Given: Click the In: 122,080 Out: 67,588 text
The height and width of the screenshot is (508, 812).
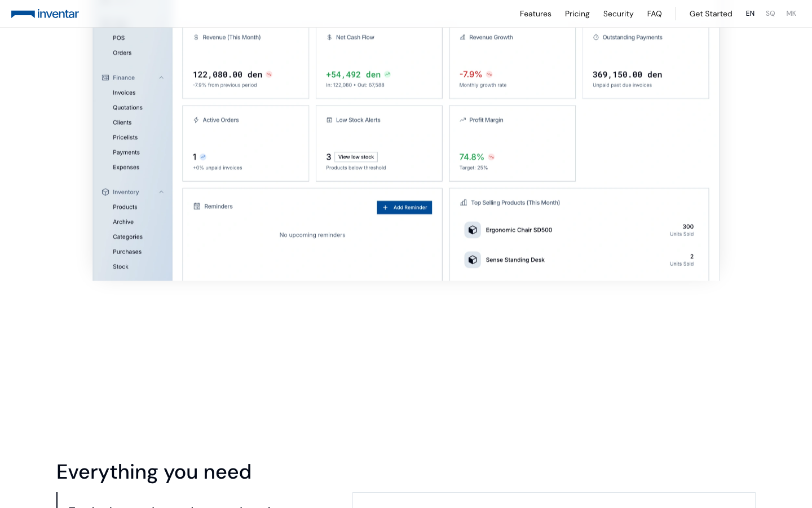Looking at the screenshot, I should click(355, 85).
